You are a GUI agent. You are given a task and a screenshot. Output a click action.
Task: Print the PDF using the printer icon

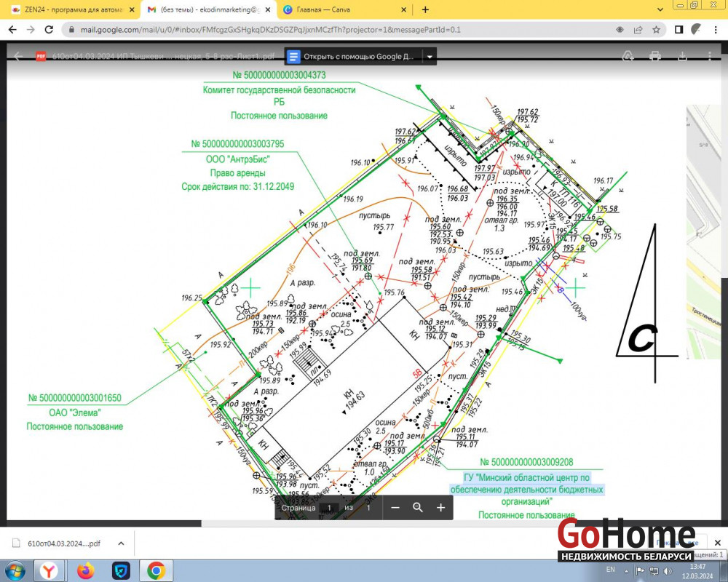(654, 56)
